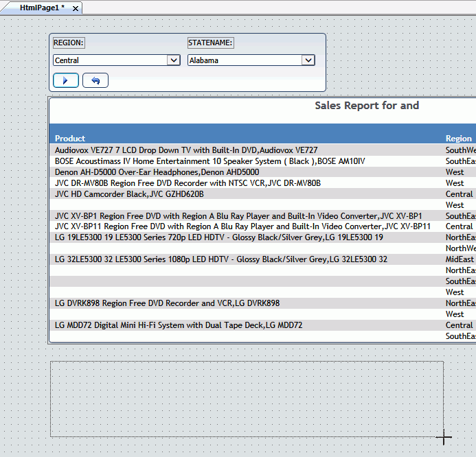The width and height of the screenshot is (476, 457).
Task: Select the JVC XV-BP1 Region Free DVD row
Action: [x=262, y=216]
